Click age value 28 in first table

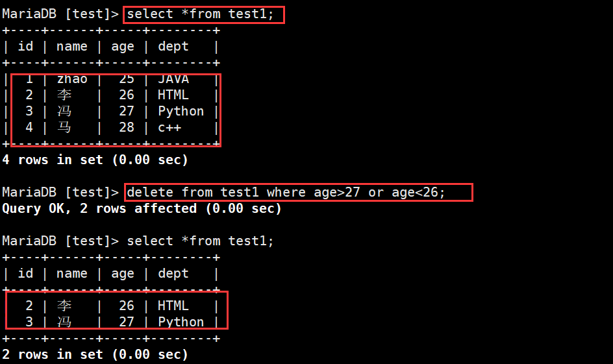point(126,128)
